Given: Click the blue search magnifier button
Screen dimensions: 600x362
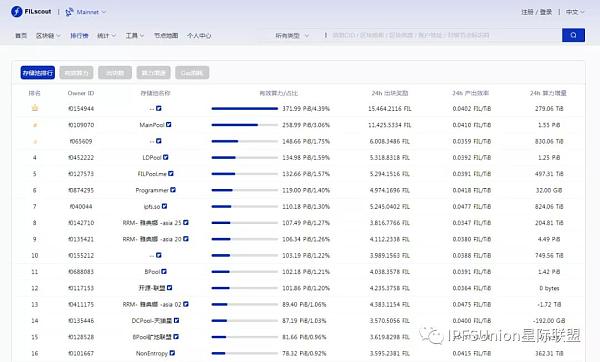Looking at the screenshot, I should pos(573,35).
